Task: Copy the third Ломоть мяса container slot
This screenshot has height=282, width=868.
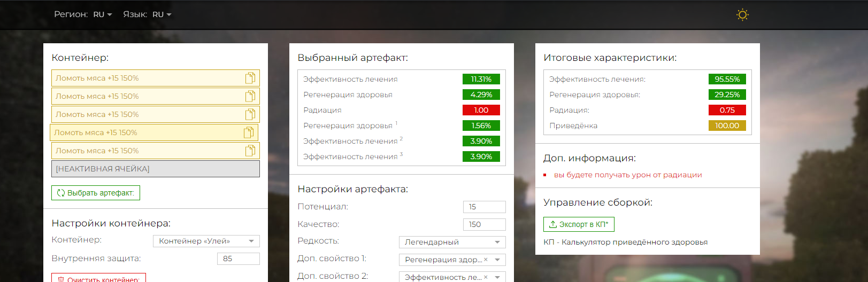Action: coord(250,115)
